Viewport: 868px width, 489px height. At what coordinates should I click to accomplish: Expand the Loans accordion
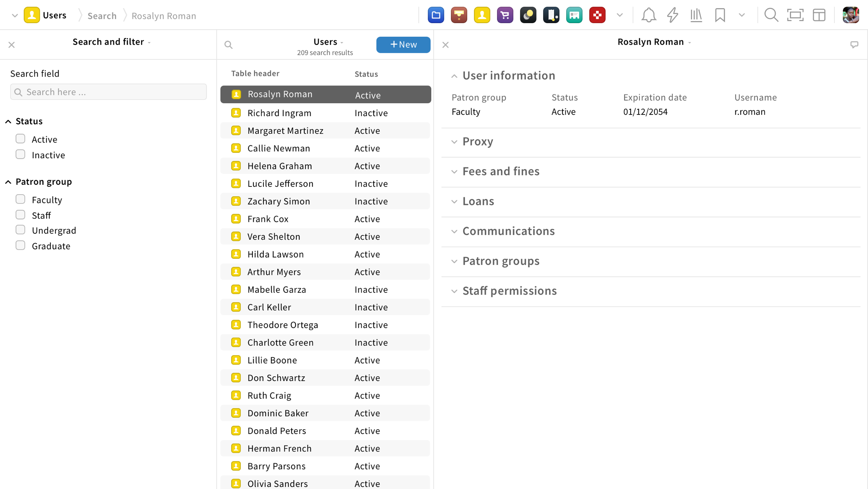478,201
